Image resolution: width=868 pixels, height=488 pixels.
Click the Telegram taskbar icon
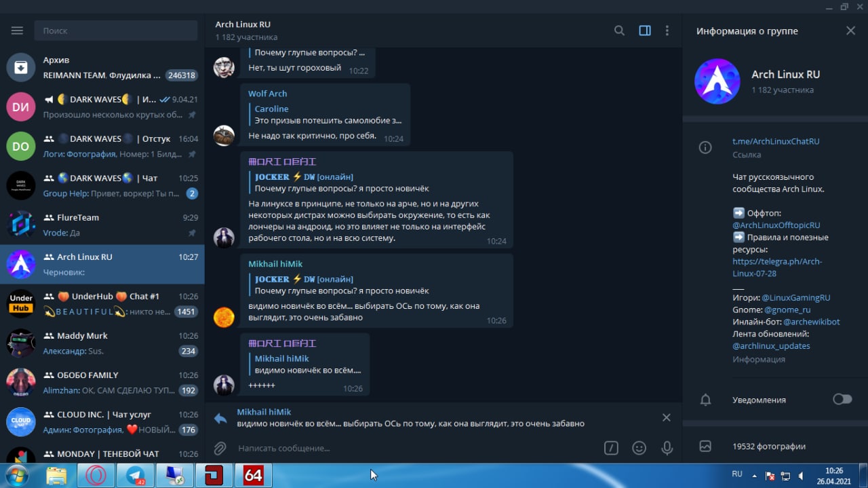coord(135,476)
